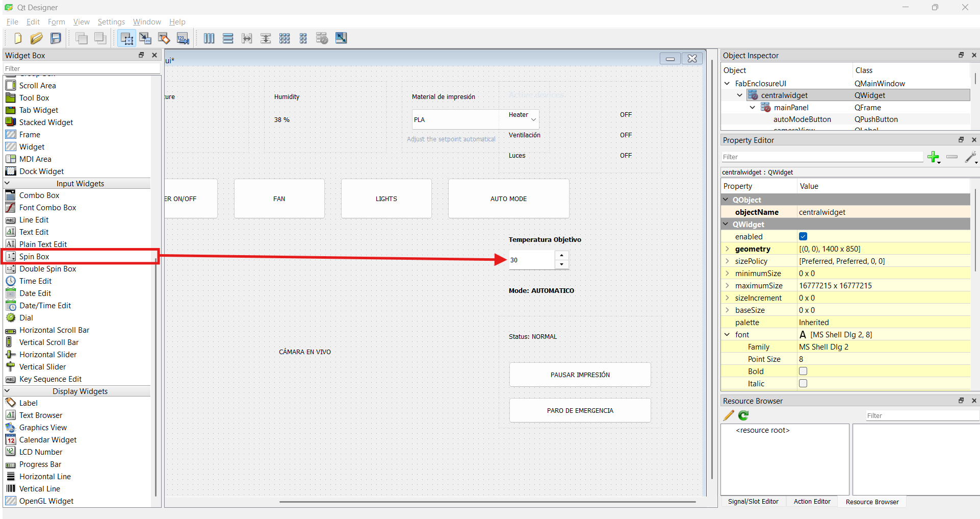980x519 pixels.
Task: Switch to Signal/Slot Editor tab
Action: tap(753, 502)
